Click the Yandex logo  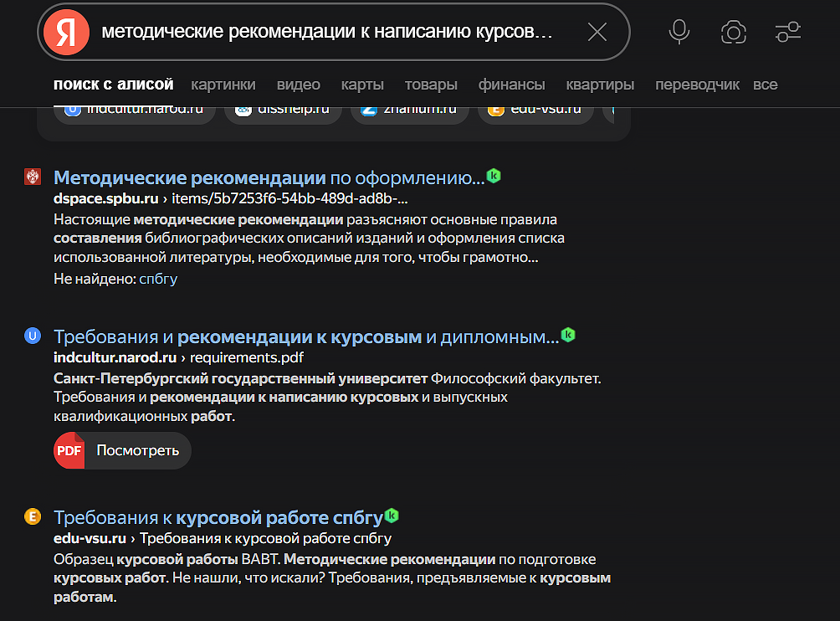click(65, 32)
